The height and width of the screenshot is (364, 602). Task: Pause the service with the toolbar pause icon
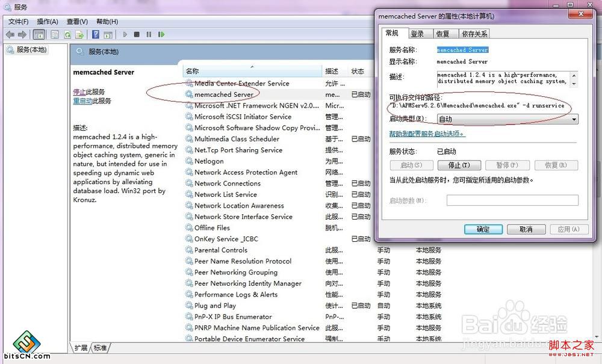(x=149, y=34)
